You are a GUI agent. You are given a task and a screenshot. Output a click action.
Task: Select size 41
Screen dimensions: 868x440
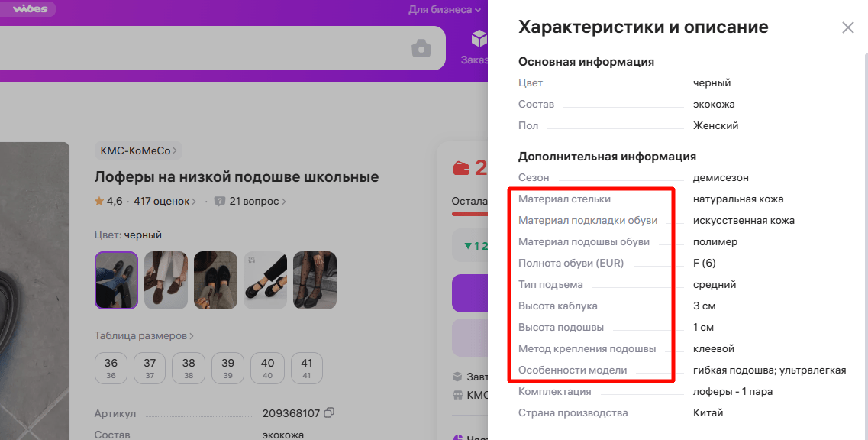pyautogui.click(x=307, y=368)
